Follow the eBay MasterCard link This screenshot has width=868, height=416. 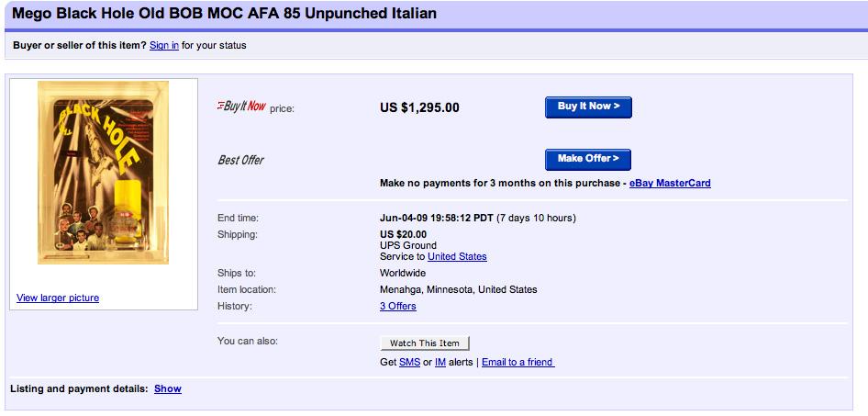[670, 183]
